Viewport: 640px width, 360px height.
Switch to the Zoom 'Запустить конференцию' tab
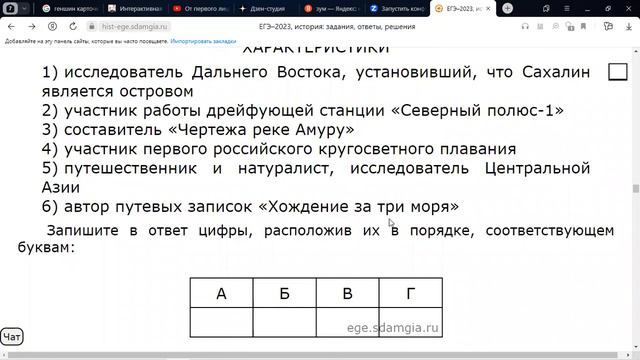(397, 8)
